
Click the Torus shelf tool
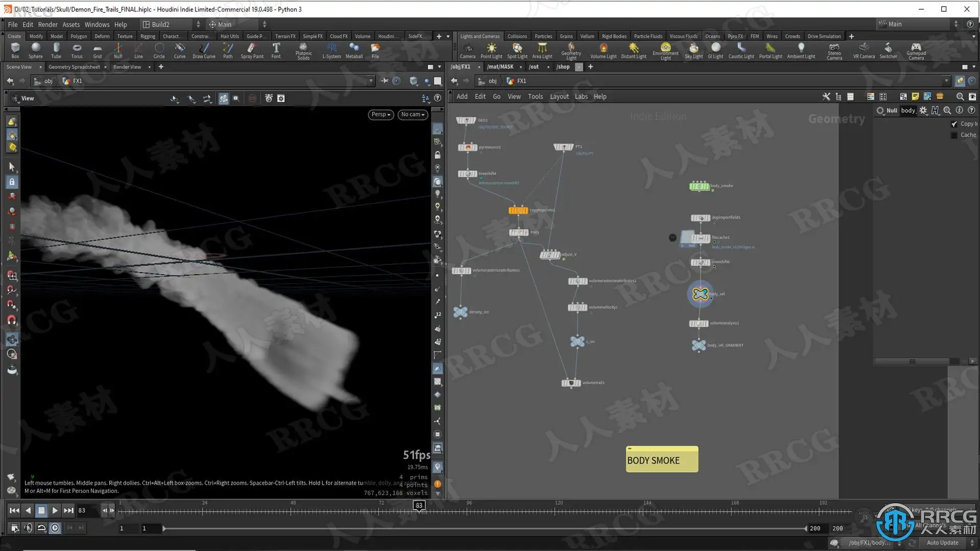coord(77,49)
